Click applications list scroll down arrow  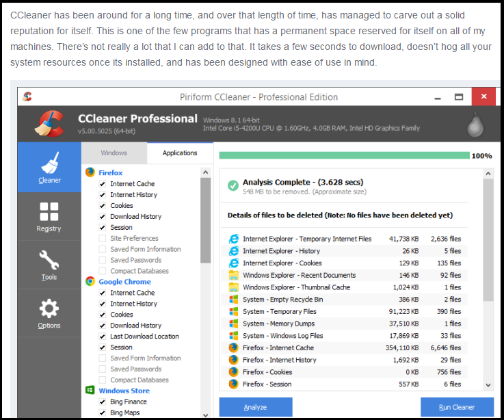206,415
